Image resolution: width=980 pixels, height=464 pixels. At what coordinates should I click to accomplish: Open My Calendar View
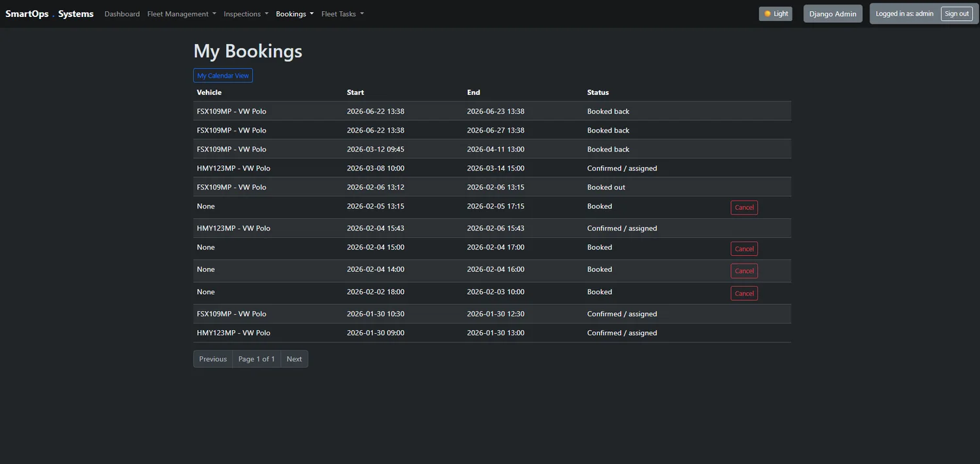pos(223,76)
